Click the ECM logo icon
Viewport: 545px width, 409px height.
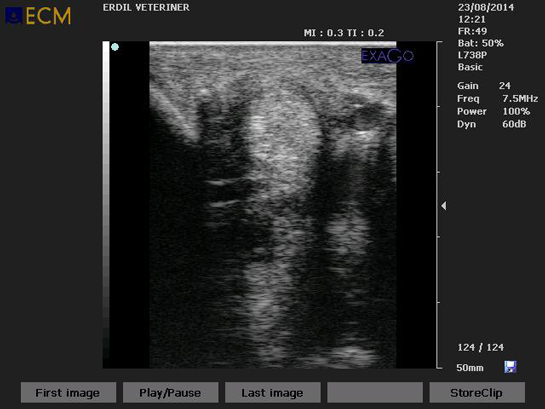[x=14, y=16]
